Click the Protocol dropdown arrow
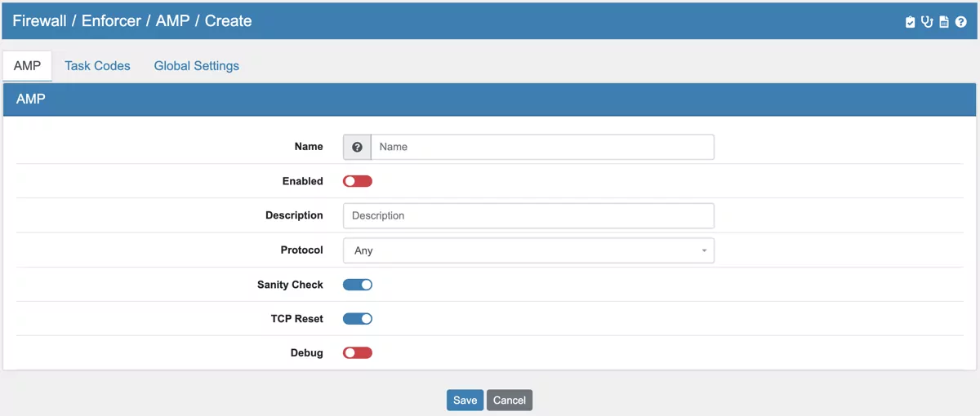This screenshot has height=416, width=980. 704,250
